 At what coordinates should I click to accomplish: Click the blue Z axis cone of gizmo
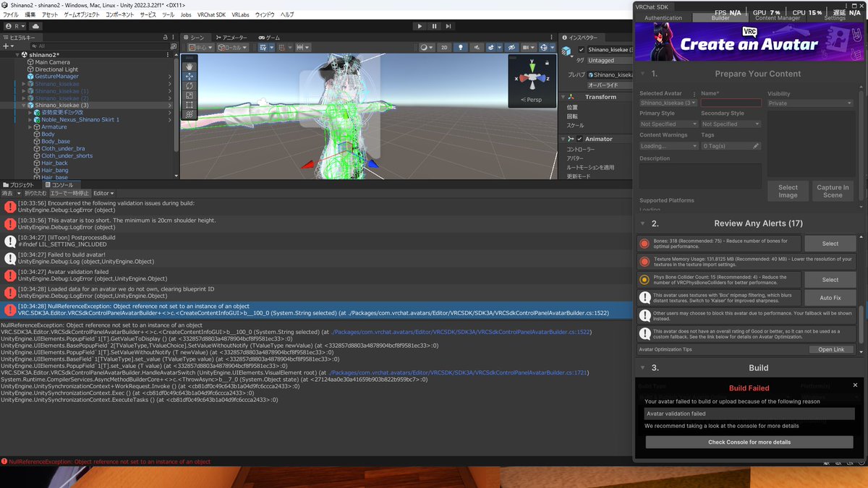tap(544, 79)
